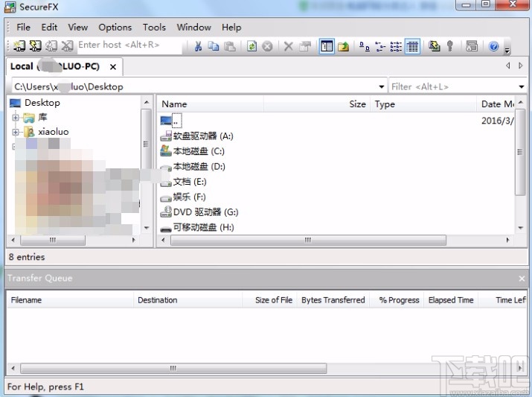532x397 pixels.
Task: Click the Filename queue column header
Action: 70,300
